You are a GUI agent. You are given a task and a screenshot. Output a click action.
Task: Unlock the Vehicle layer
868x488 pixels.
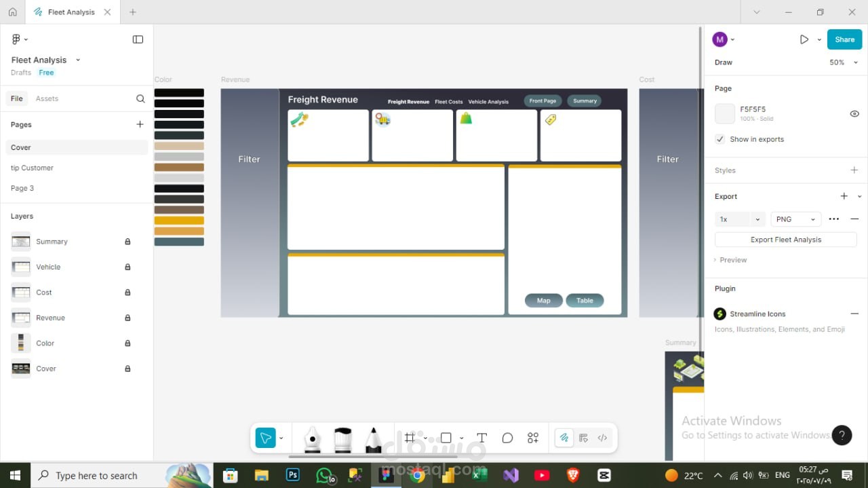tap(127, 267)
